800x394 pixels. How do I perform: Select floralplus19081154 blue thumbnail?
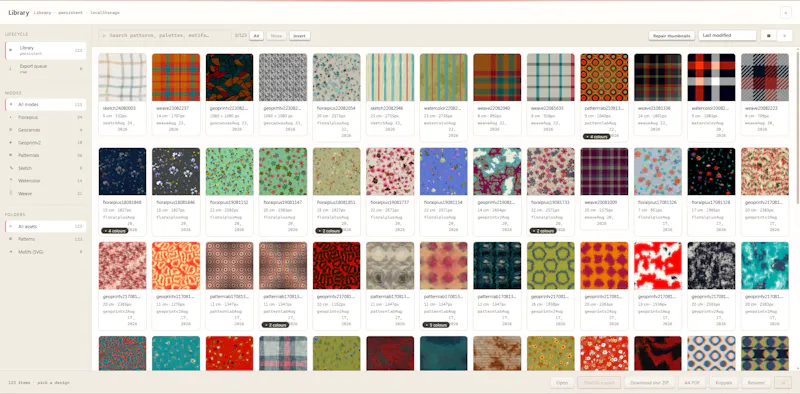pos(443,171)
